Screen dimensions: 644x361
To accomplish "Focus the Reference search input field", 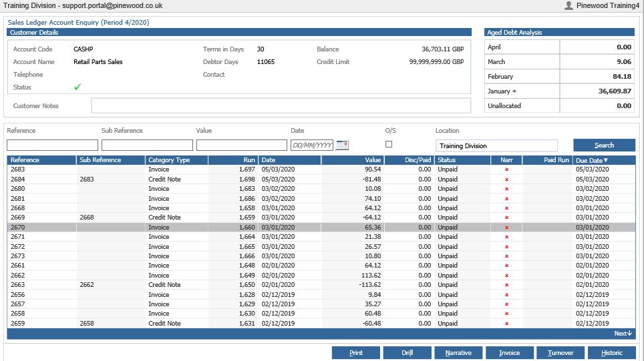I will 52,145.
